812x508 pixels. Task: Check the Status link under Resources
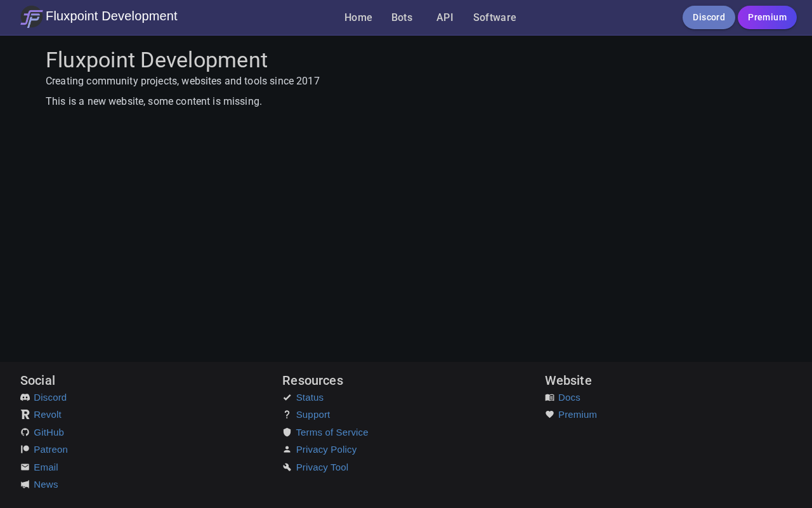310,398
